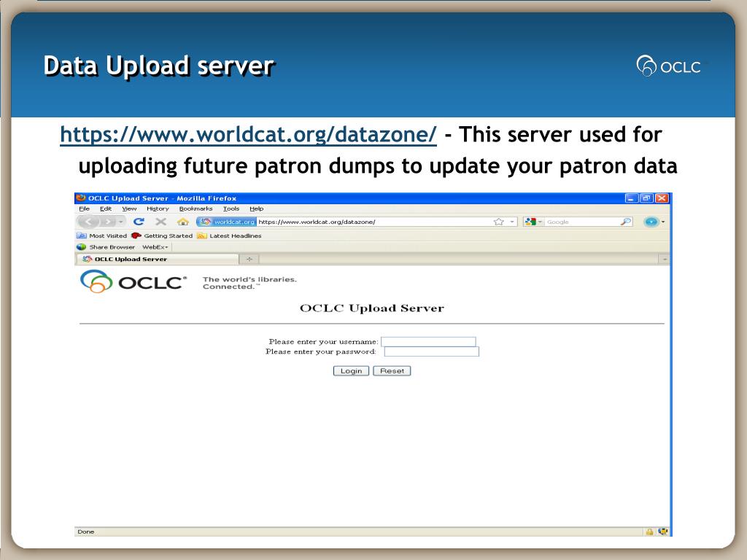Viewport: 747px width, 560px height.
Task: Open the View menu
Action: (129, 209)
